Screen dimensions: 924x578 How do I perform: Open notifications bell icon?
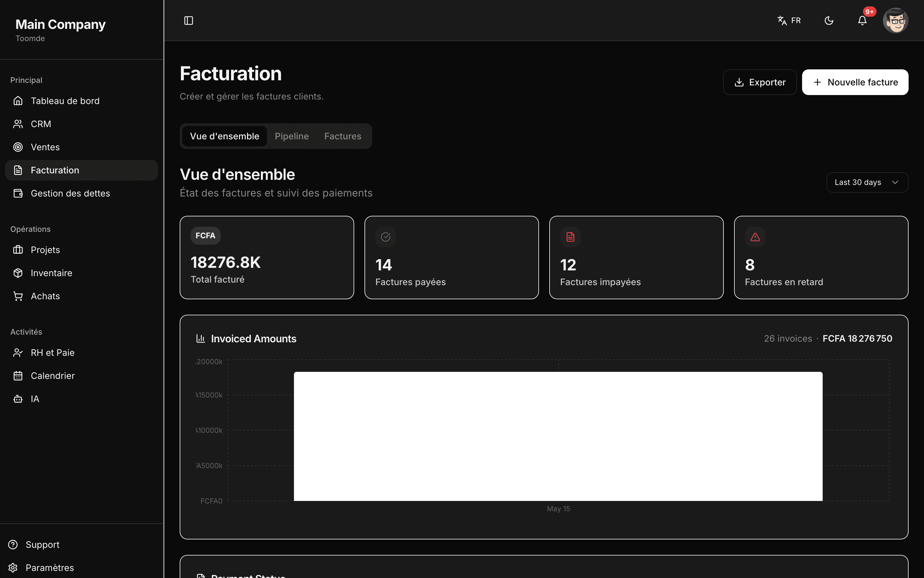click(862, 21)
